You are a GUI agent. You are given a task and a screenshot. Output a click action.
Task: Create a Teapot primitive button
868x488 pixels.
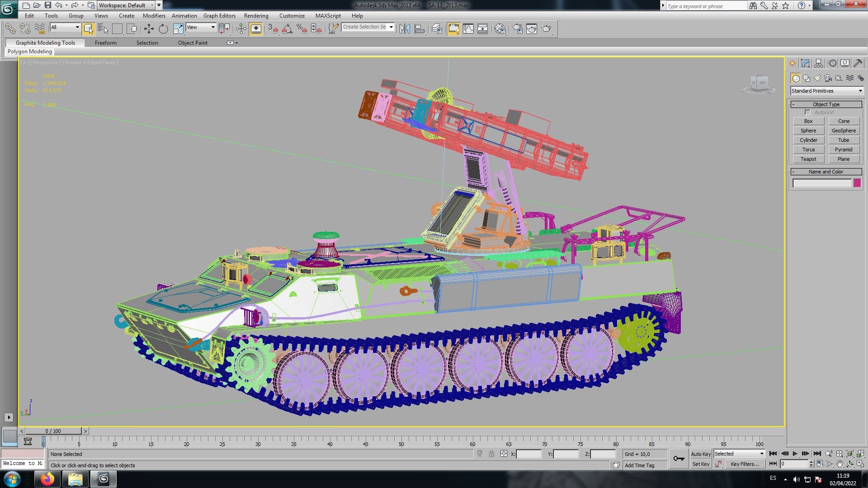(x=808, y=159)
